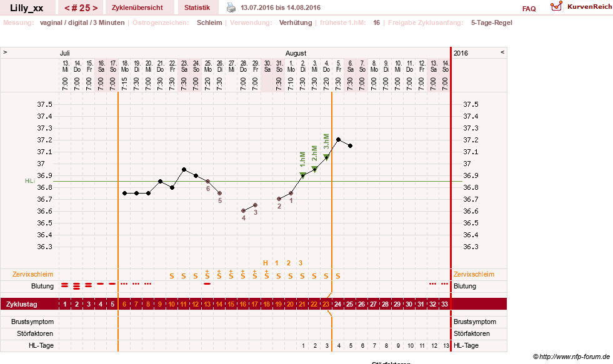
Task: Click the mucus S symbol on day 24
Action: (338, 276)
